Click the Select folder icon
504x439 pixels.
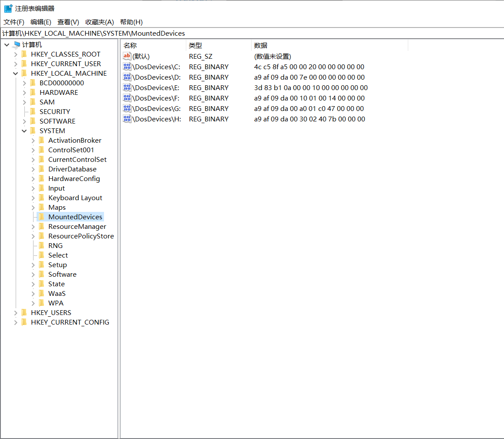point(41,255)
